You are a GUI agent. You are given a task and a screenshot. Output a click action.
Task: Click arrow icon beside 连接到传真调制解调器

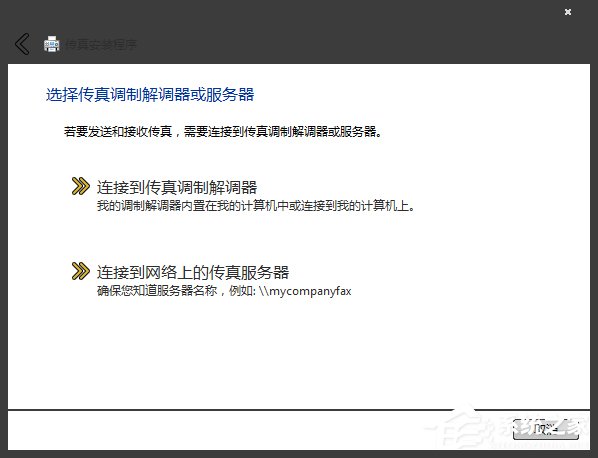80,186
